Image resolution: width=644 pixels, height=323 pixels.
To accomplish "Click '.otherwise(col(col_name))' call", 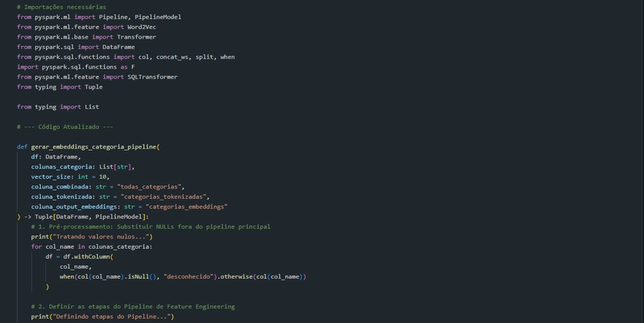I will point(262,276).
